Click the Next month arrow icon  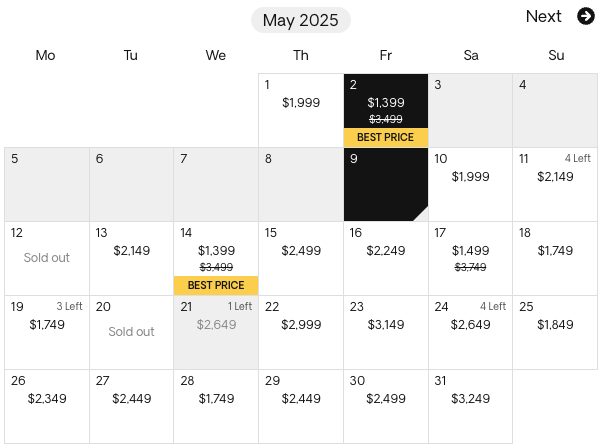point(586,17)
